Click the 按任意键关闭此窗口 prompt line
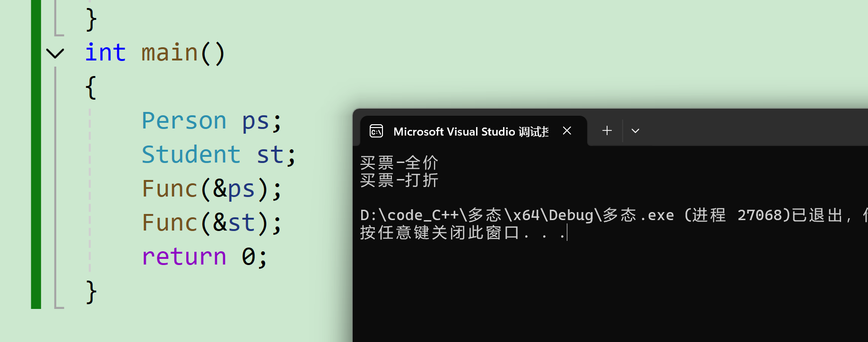Image resolution: width=868 pixels, height=342 pixels. click(x=463, y=232)
